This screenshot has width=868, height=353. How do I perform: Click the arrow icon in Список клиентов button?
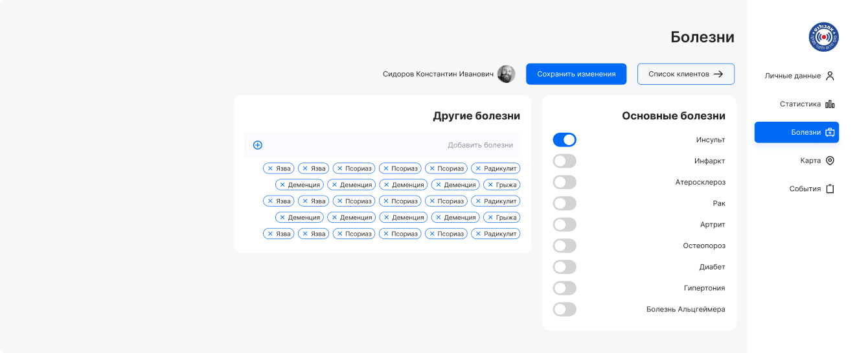(x=718, y=74)
